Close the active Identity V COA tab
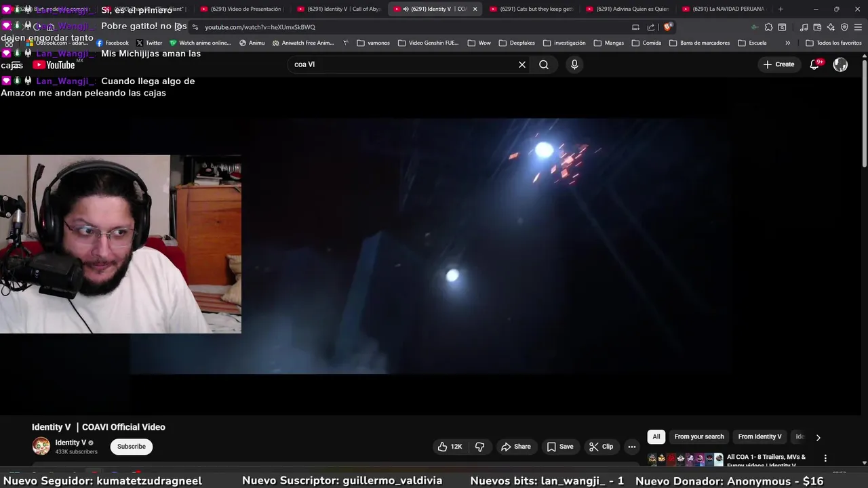The image size is (868, 488). 475,9
